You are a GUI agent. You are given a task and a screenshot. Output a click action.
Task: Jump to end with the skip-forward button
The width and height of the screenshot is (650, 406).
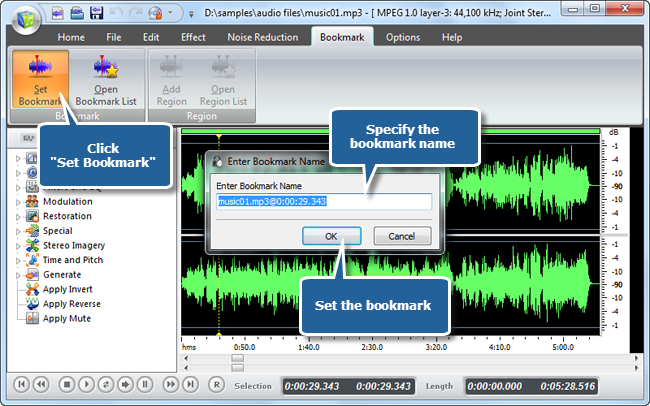(190, 384)
